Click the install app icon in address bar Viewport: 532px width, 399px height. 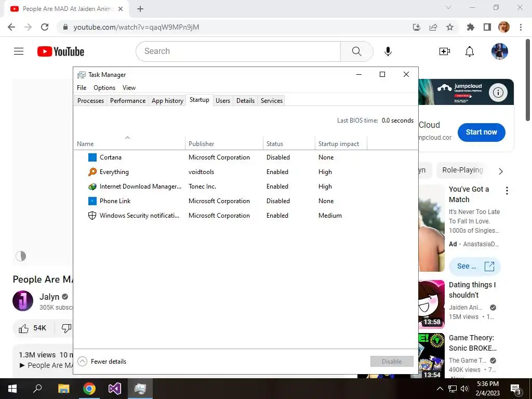(x=417, y=27)
